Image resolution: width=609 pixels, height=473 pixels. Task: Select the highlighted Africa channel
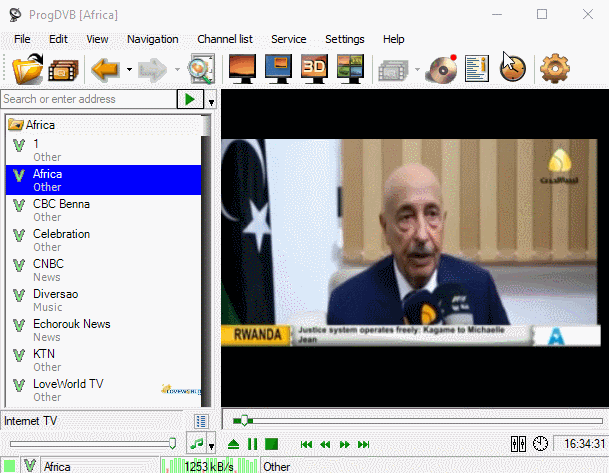(x=104, y=180)
